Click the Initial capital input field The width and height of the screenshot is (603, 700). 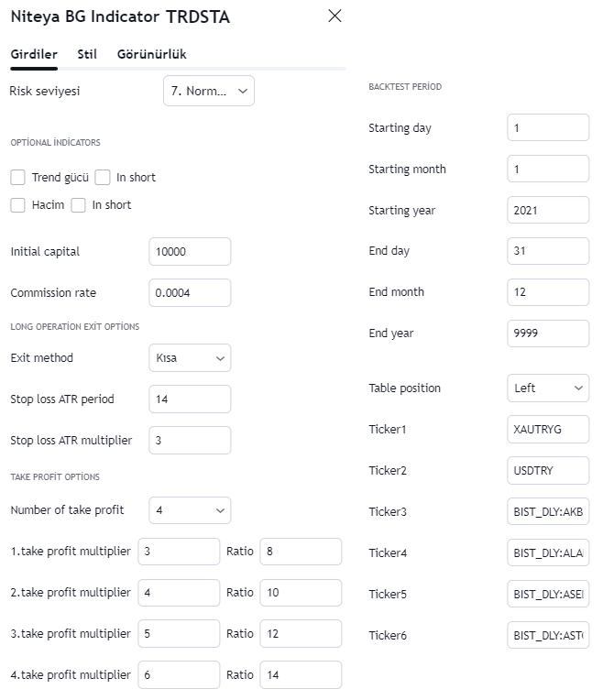pyautogui.click(x=190, y=252)
